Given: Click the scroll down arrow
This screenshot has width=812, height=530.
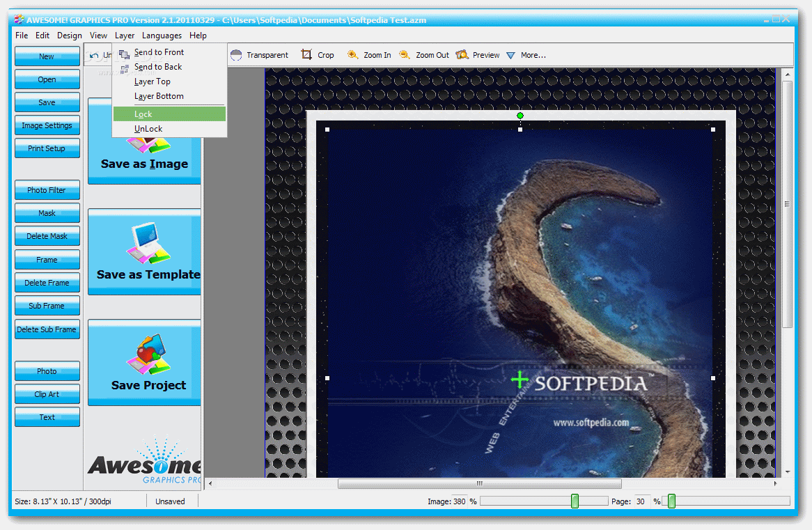Looking at the screenshot, I should click(787, 472).
